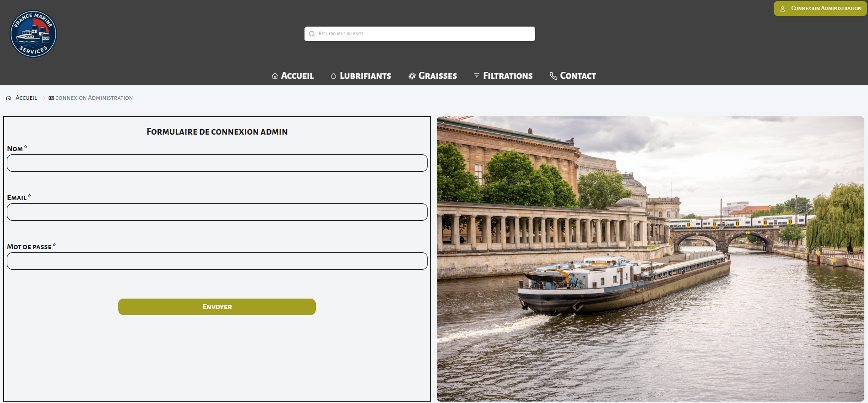Open the Lubrifiants menu item

pyautogui.click(x=365, y=76)
